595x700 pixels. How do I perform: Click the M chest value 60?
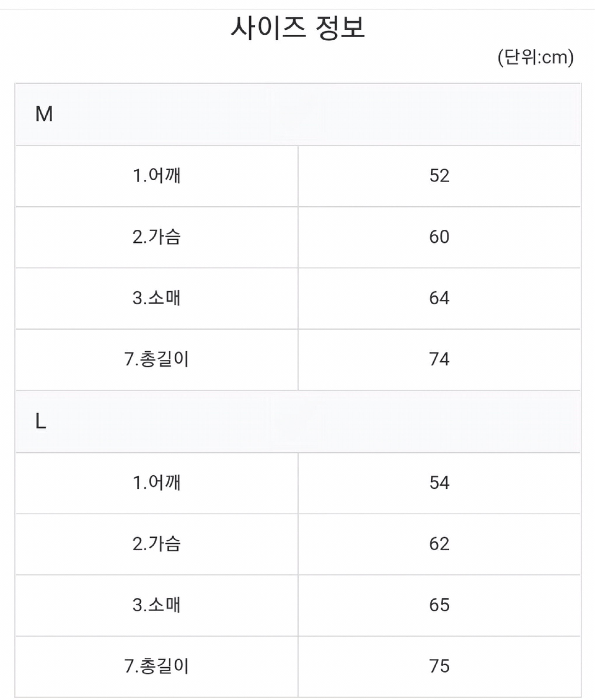(439, 237)
